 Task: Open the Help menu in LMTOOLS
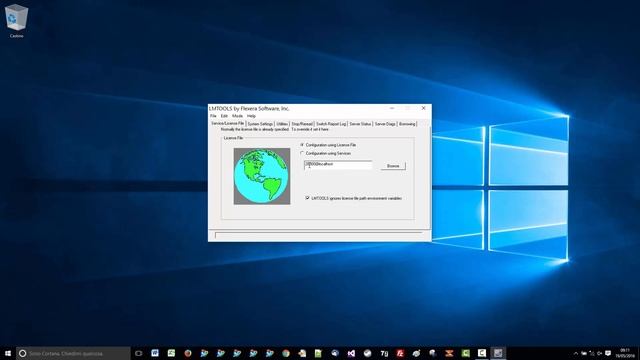pyautogui.click(x=251, y=116)
